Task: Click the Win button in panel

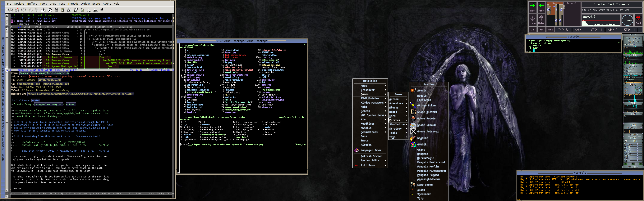Action: [x=541, y=30]
